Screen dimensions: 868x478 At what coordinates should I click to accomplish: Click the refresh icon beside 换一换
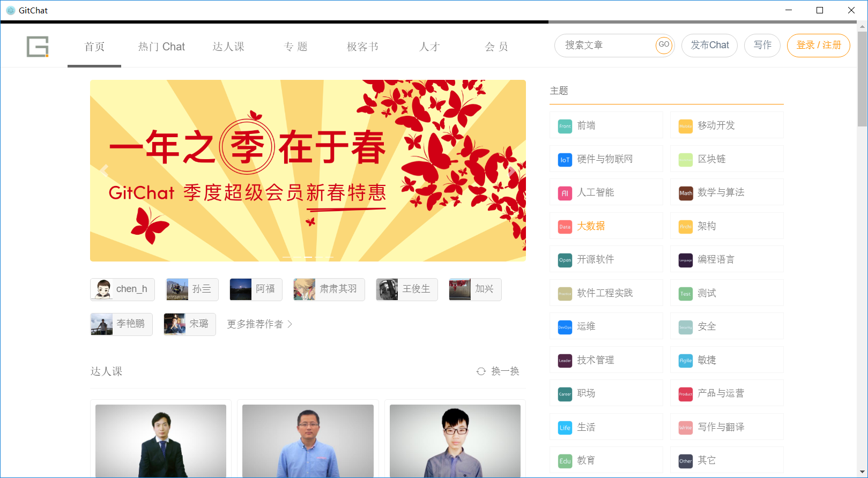[481, 371]
